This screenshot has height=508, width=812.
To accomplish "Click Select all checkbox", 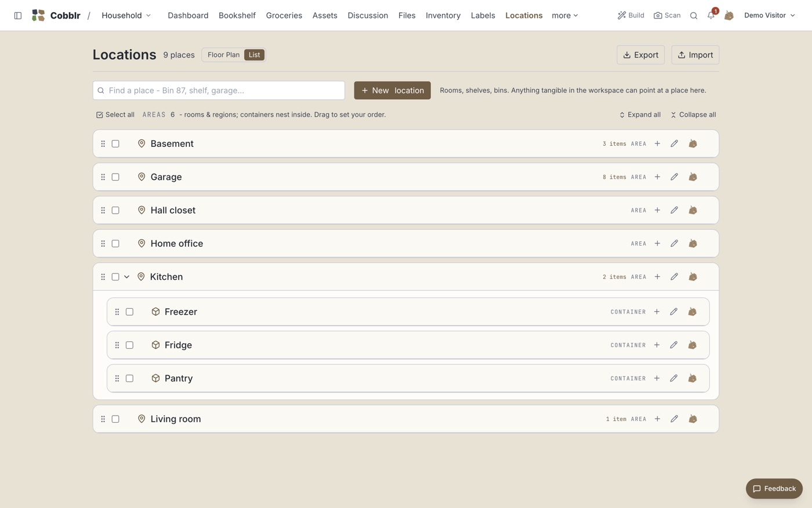I will [115, 115].
